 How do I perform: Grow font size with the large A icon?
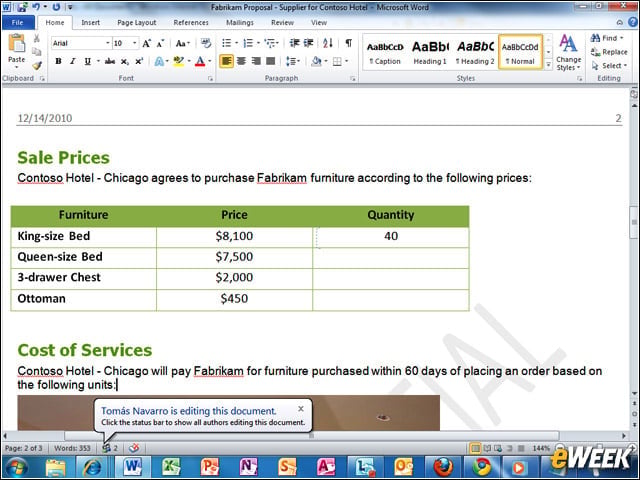point(146,43)
